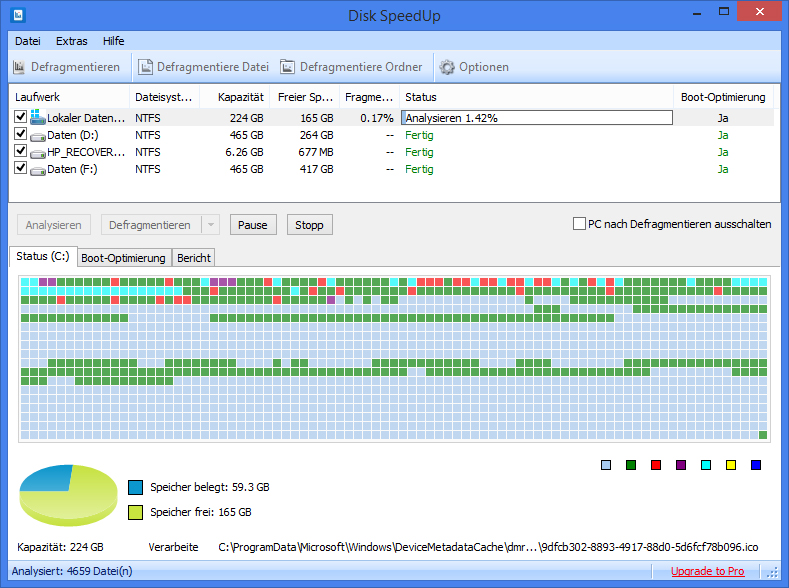Open the Extras menu
Screen dimensions: 789x588
(x=71, y=41)
